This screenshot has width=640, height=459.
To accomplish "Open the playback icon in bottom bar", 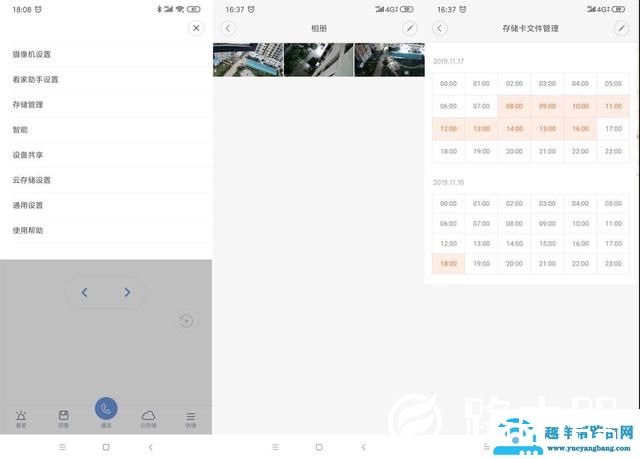I will coord(63,417).
